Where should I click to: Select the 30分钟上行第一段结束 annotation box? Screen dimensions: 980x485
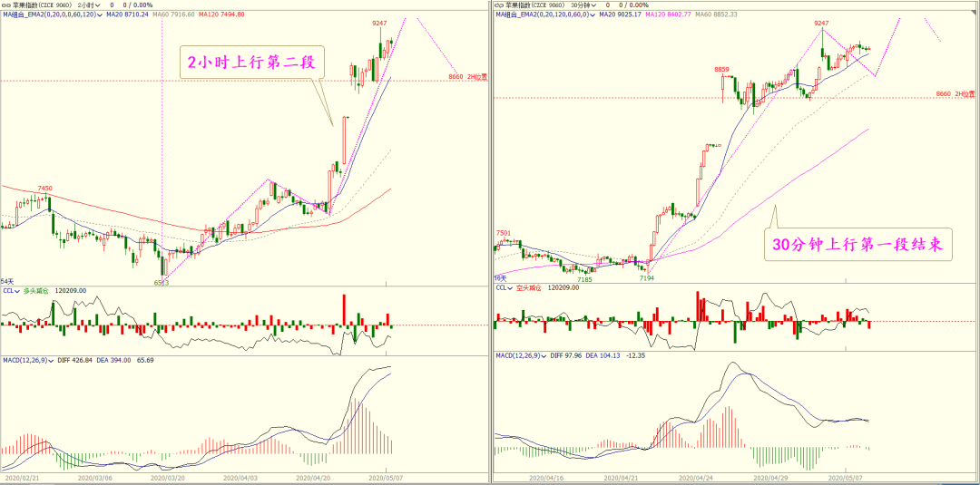point(857,245)
